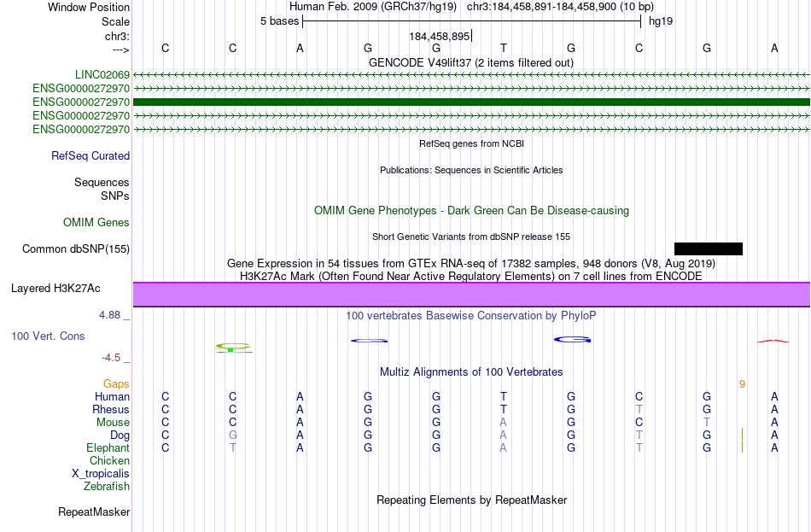Open the H3K27Ac Mark track title
The image size is (811, 532).
coord(471,277)
